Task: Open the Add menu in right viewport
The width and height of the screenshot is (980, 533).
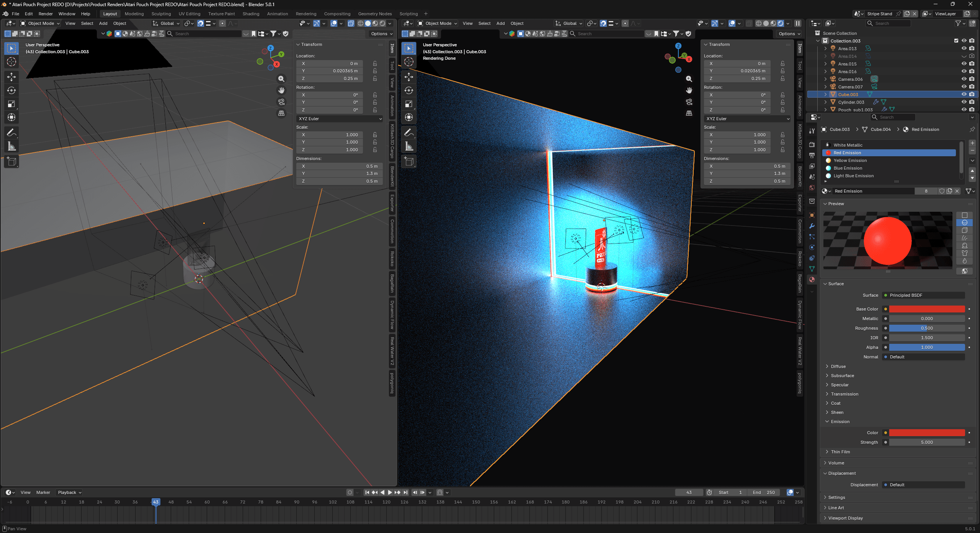Action: (500, 23)
